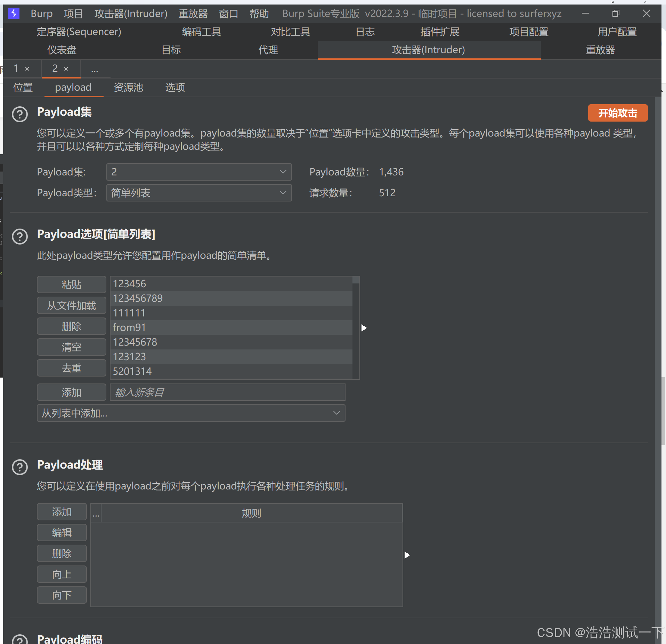Image resolution: width=666 pixels, height=644 pixels.
Task: Select payload entry 12345678
Action: coord(232,342)
